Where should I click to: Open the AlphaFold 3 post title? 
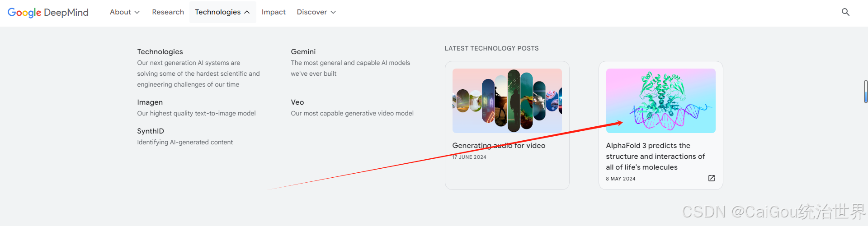[656, 157]
